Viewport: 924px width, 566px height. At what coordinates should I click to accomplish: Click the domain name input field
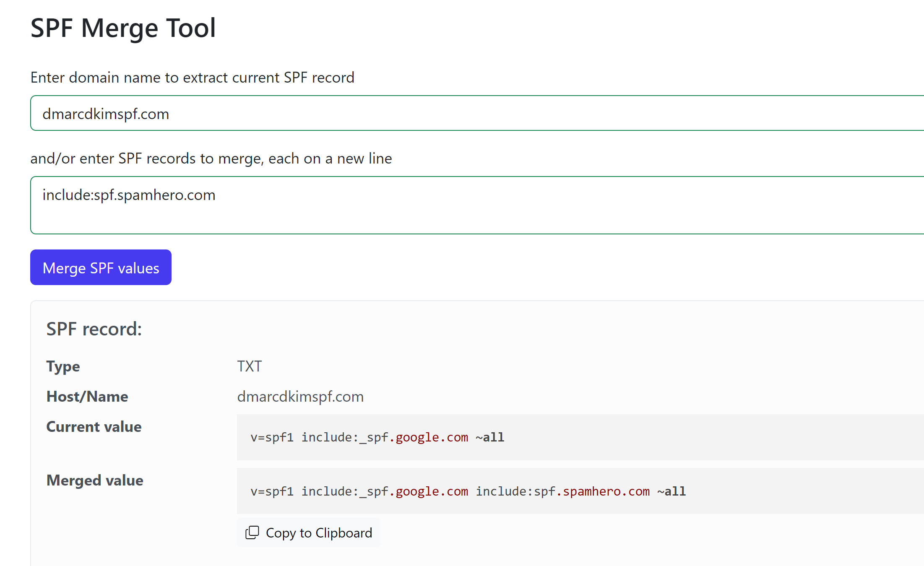coord(477,113)
